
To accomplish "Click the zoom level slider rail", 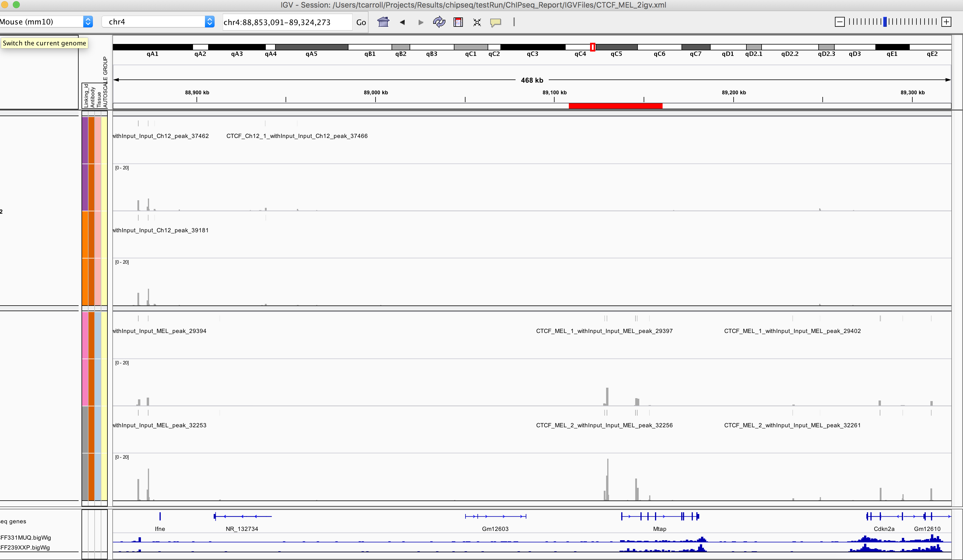I will [x=892, y=22].
